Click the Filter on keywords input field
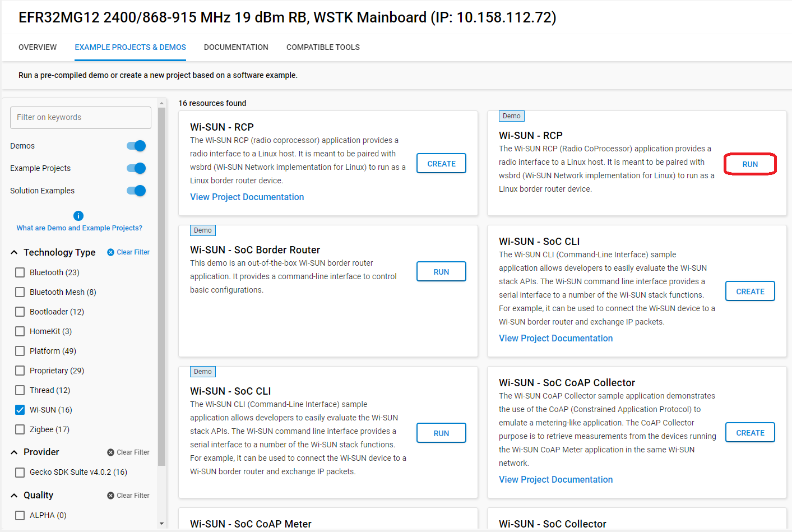Image resolution: width=792 pixels, height=532 pixels. [x=80, y=118]
